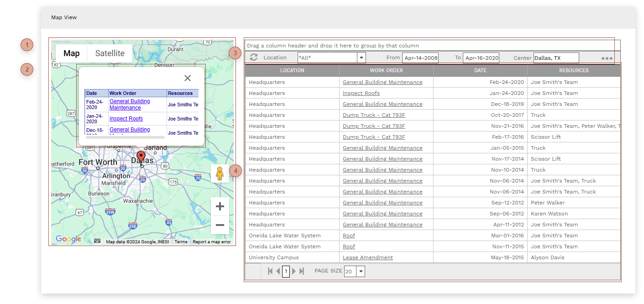Open the Inspect Roofs work order link
The width and height of the screenshot is (644, 304).
click(361, 93)
